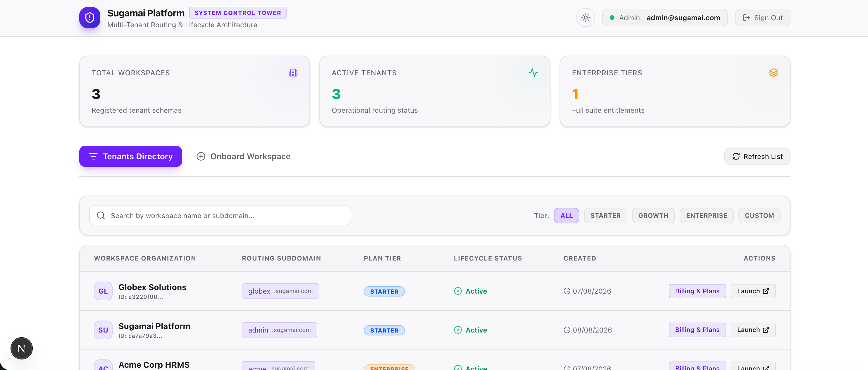Screen dimensions: 868x370
Task: Click the Active check icon for Globex Solutions
Action: click(x=458, y=291)
